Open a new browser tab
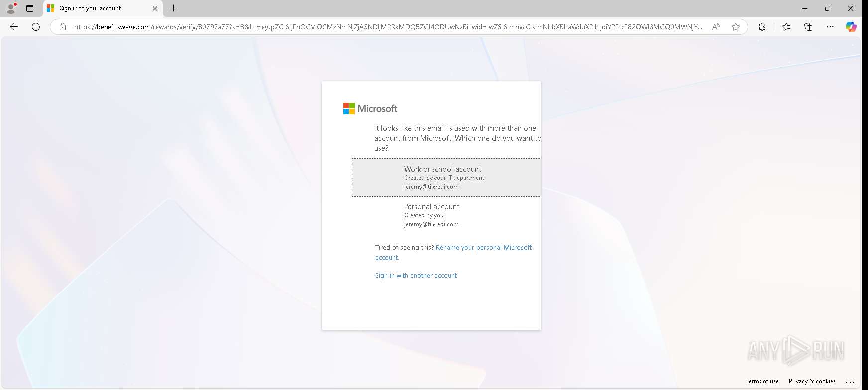The height and width of the screenshot is (390, 868). pos(173,8)
